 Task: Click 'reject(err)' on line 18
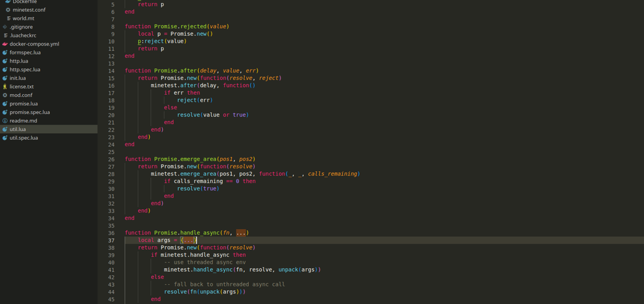[195, 100]
